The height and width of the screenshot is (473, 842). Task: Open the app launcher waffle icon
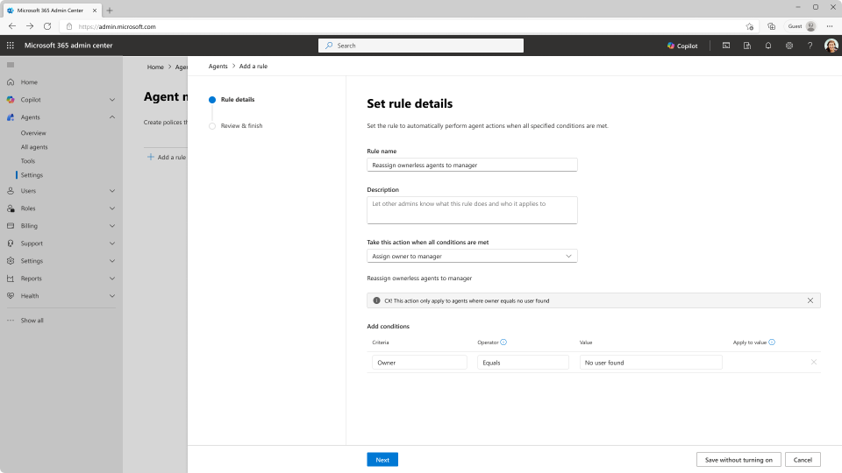coord(11,45)
